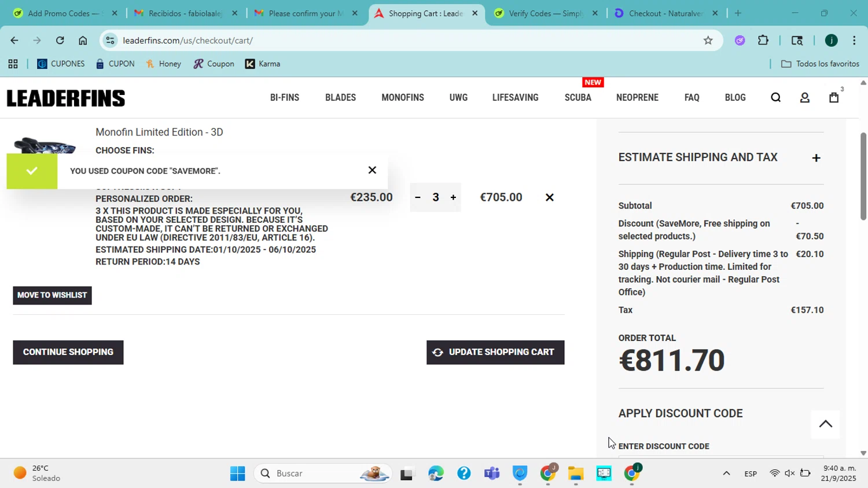This screenshot has height=488, width=868.
Task: Open Microsoft Teams from the taskbar
Action: point(492,474)
